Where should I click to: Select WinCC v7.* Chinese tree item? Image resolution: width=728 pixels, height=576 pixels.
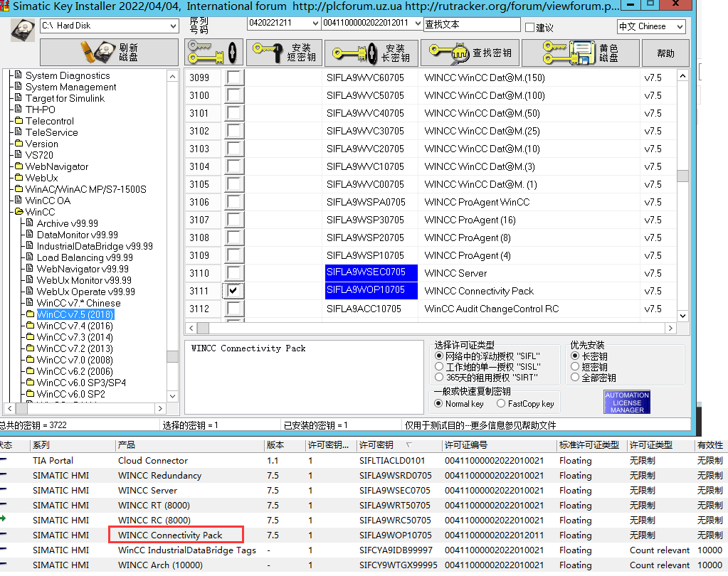(x=78, y=304)
